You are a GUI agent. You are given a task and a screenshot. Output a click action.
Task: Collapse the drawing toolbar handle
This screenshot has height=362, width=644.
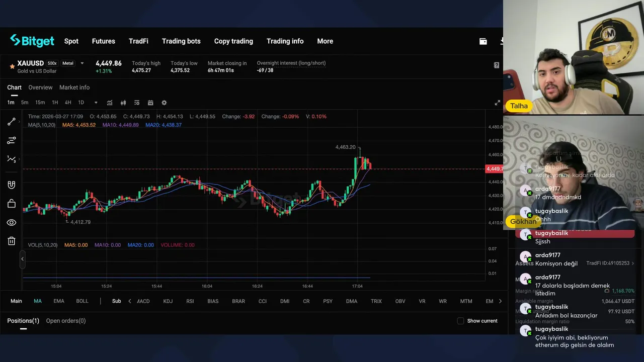tap(22, 259)
